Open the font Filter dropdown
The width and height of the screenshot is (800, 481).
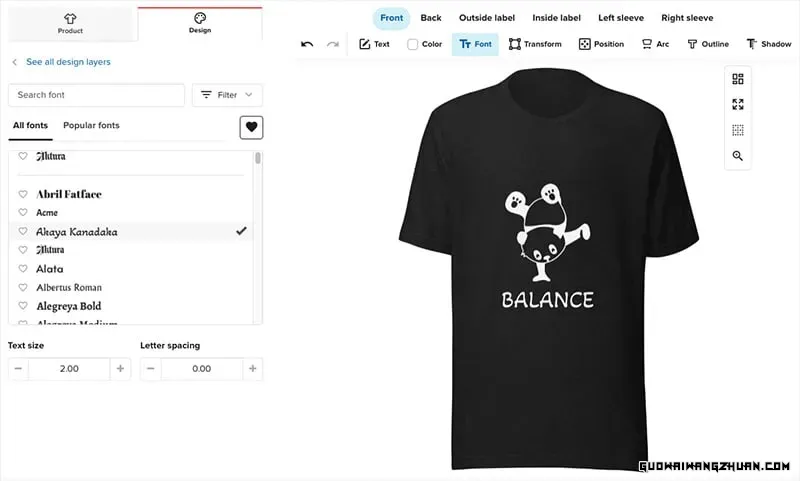click(x=227, y=95)
